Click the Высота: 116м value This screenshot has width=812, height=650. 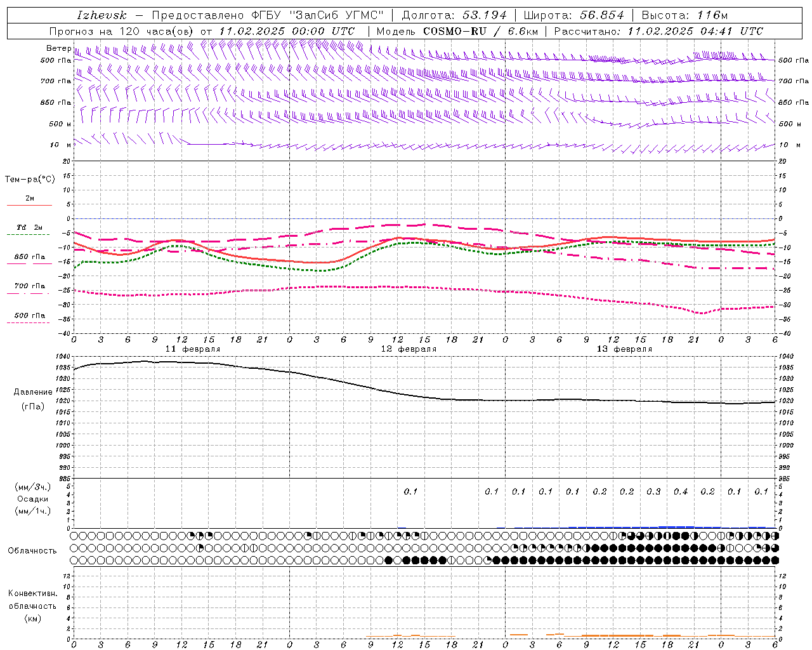(x=684, y=15)
